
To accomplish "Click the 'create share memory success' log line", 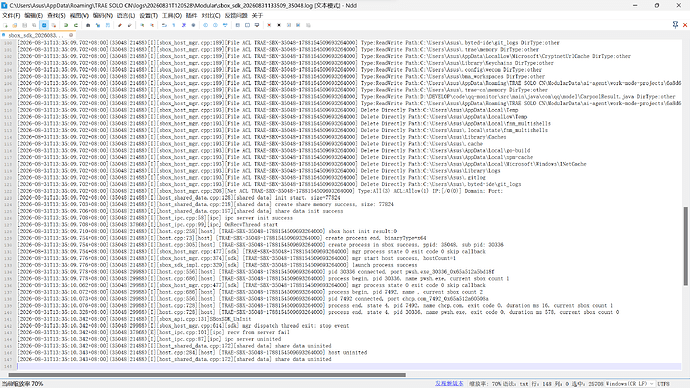I will point(206,204).
